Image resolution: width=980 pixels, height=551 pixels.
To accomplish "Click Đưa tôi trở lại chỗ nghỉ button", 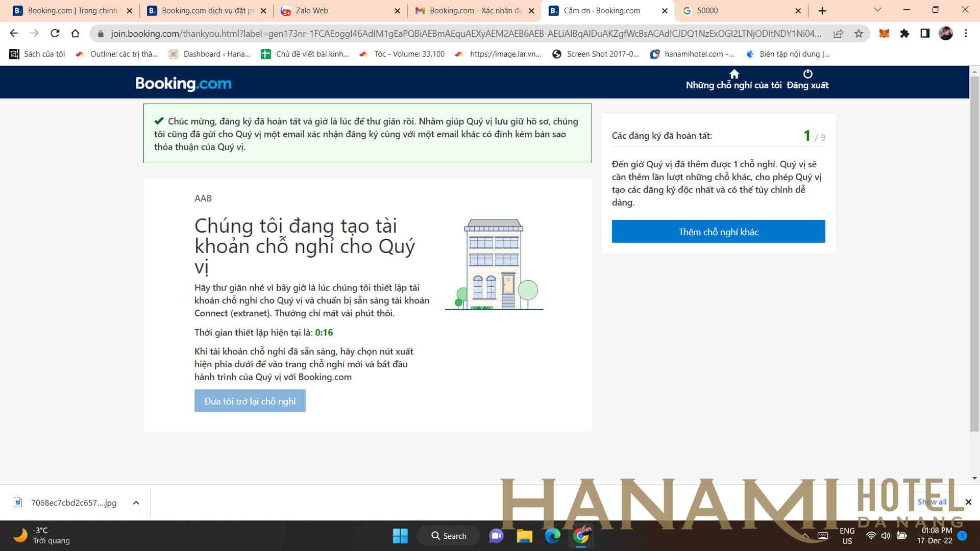I will tap(250, 401).
